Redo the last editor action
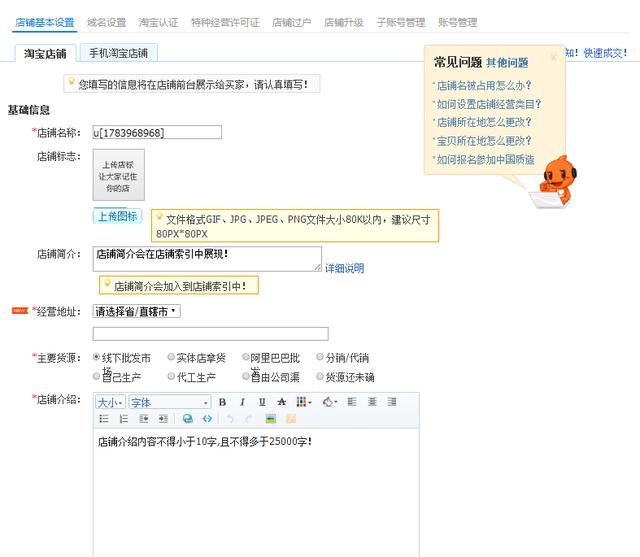Viewport: 640px width, 557px height. [249, 419]
